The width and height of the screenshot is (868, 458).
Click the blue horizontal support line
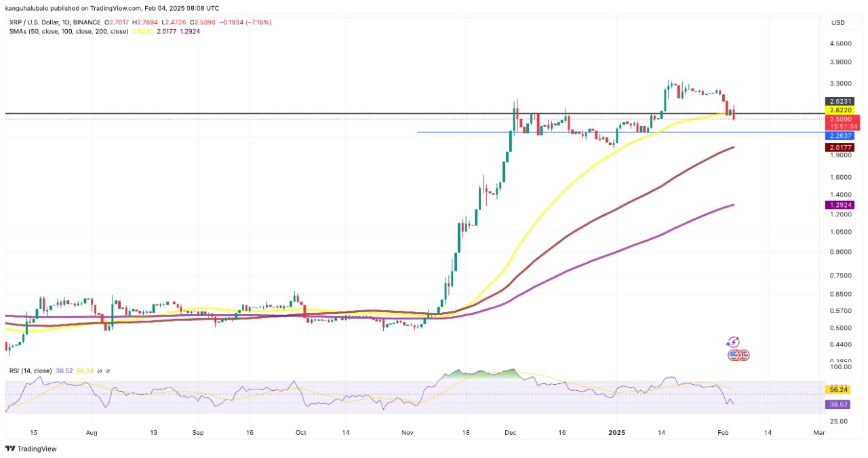point(542,132)
